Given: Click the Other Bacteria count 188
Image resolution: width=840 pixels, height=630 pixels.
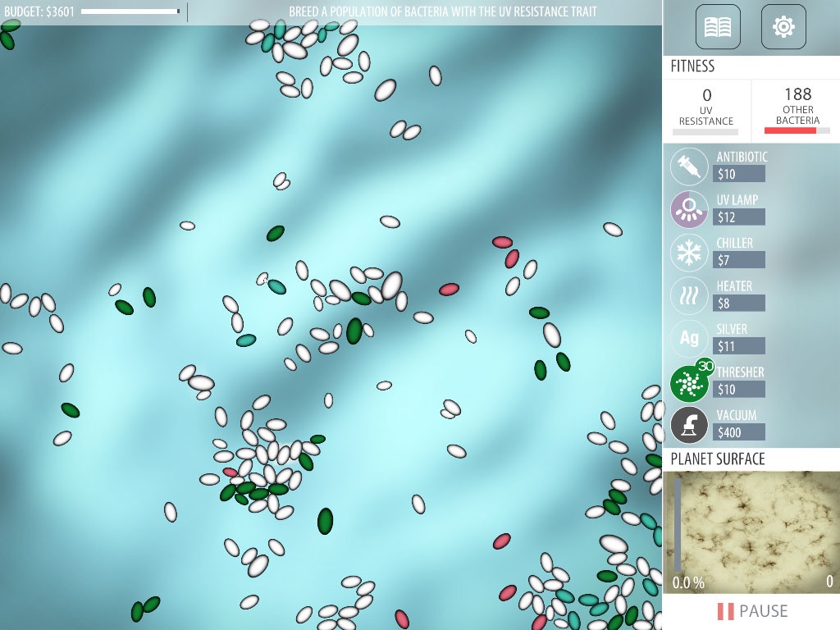Looking at the screenshot, I should tap(797, 94).
